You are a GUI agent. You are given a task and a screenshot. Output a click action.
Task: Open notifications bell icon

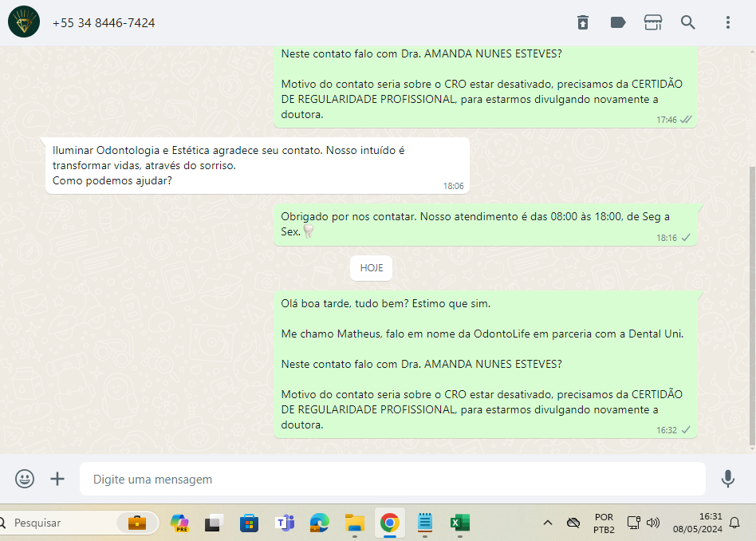click(x=734, y=523)
